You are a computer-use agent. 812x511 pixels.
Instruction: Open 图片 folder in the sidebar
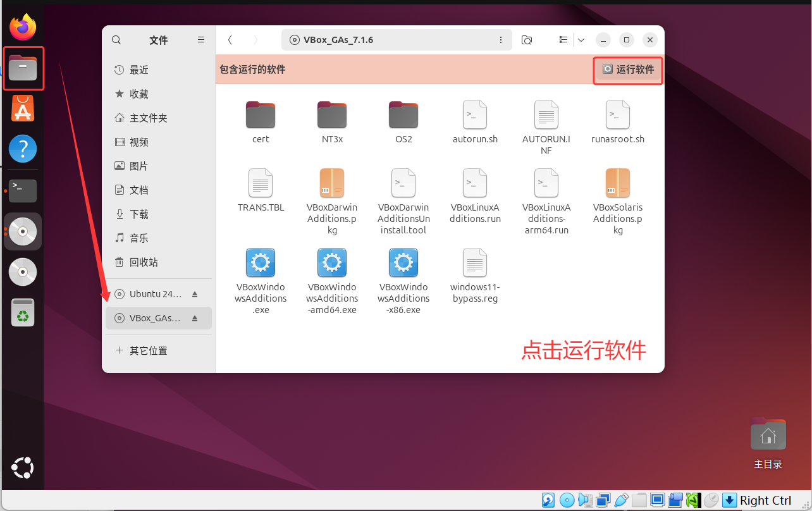pos(158,166)
